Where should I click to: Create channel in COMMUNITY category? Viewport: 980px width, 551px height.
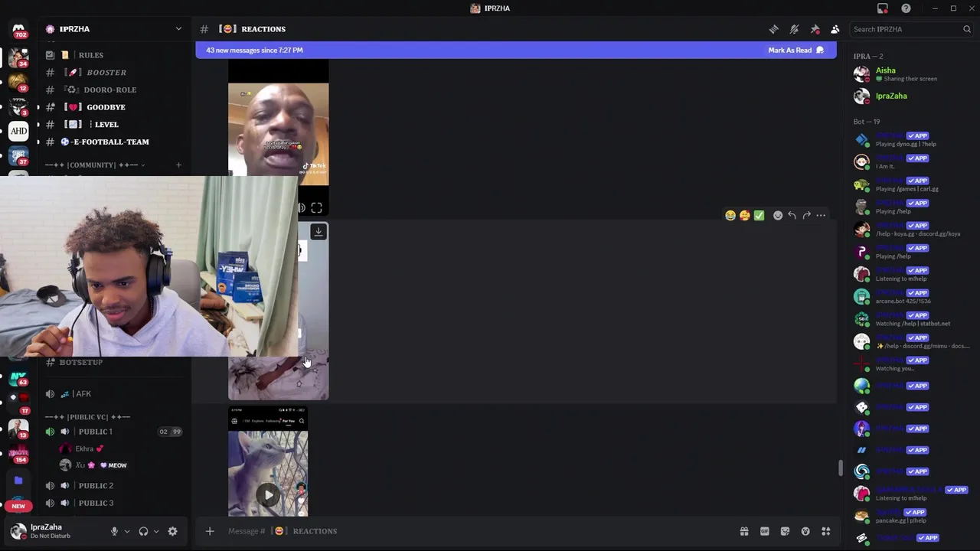pos(178,165)
